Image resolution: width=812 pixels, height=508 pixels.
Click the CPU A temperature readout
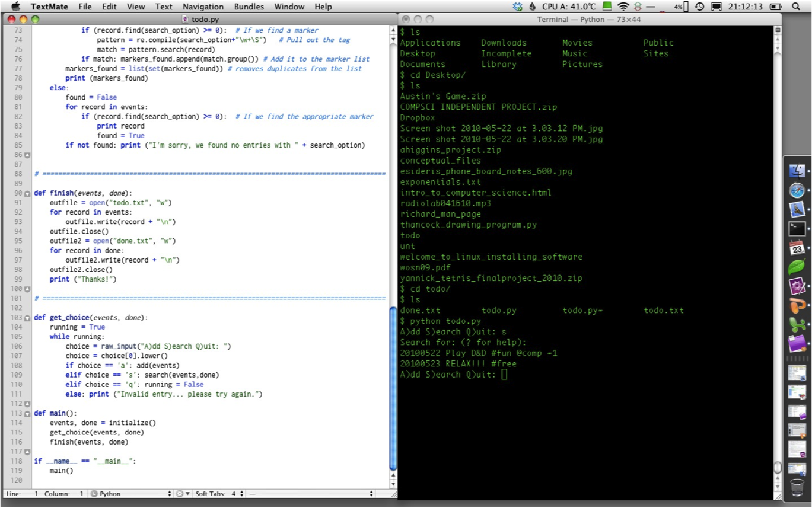tap(569, 7)
